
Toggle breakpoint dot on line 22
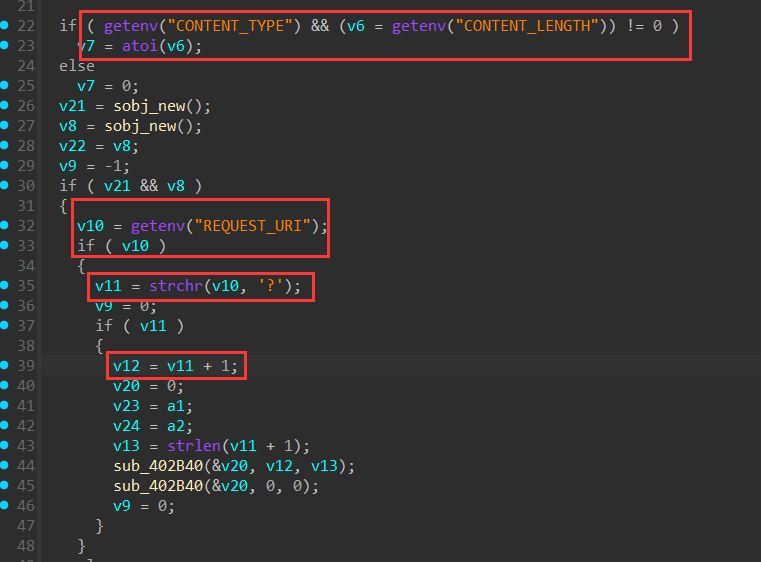pyautogui.click(x=4, y=25)
